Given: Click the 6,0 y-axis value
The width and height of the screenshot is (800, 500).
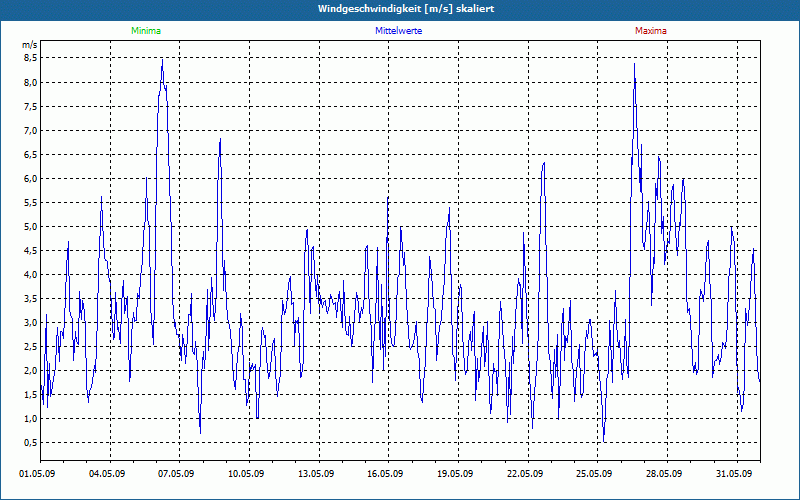Looking at the screenshot, I should [30, 178].
